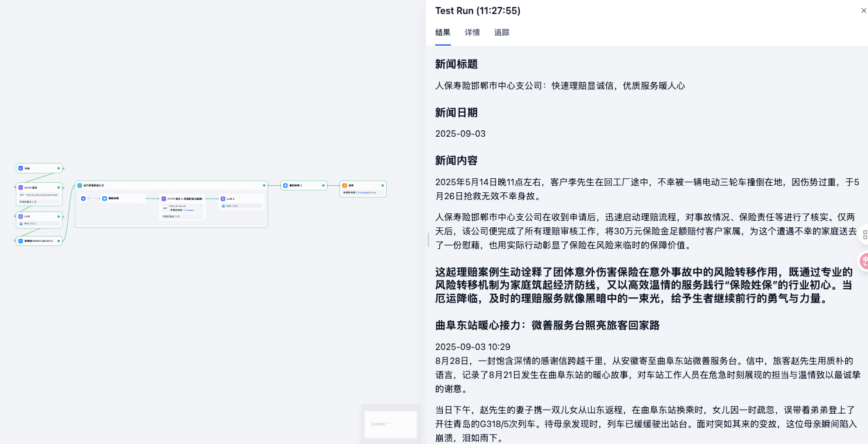Click the HTTP 请求 2 node icon
The image size is (868, 444).
164,199
